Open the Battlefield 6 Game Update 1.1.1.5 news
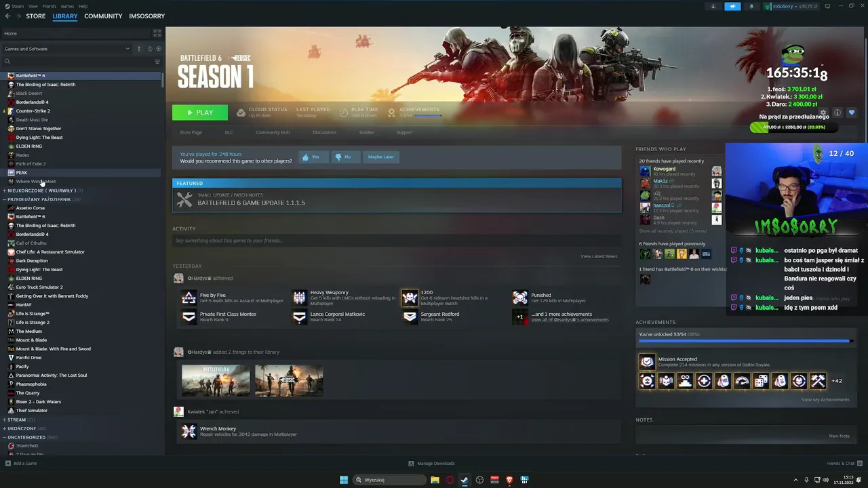 point(397,199)
